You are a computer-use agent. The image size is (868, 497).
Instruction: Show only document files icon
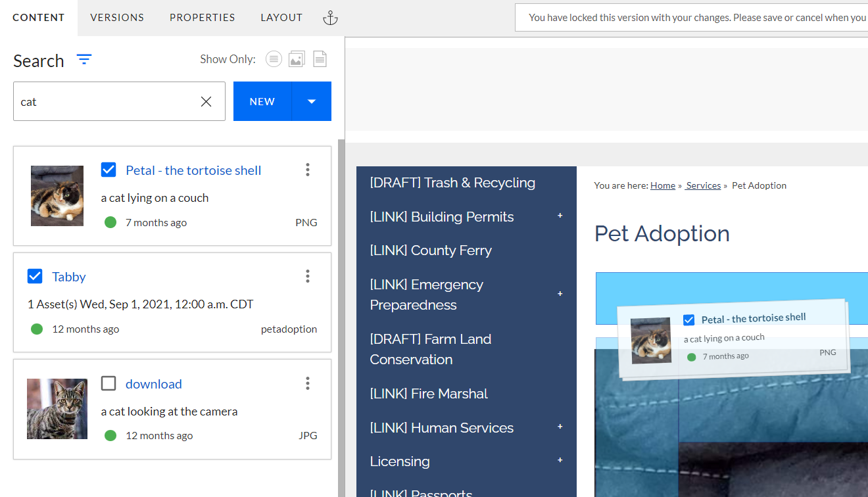click(x=320, y=59)
